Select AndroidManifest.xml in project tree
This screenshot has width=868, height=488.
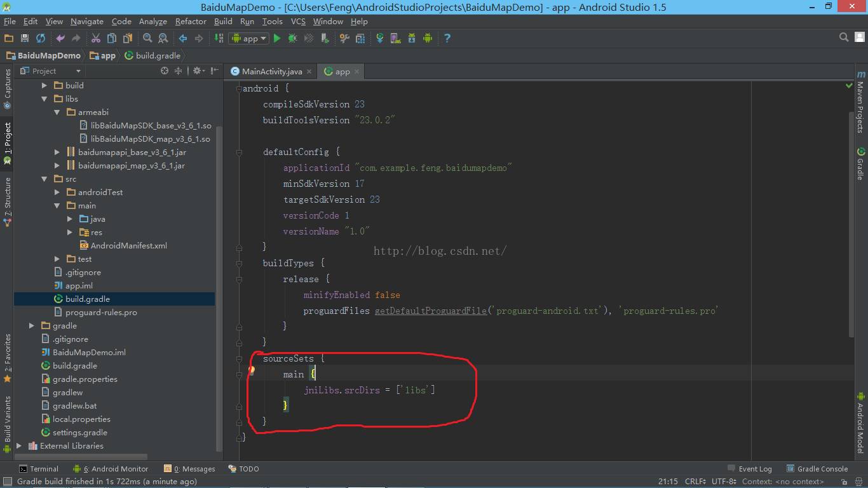coord(123,245)
